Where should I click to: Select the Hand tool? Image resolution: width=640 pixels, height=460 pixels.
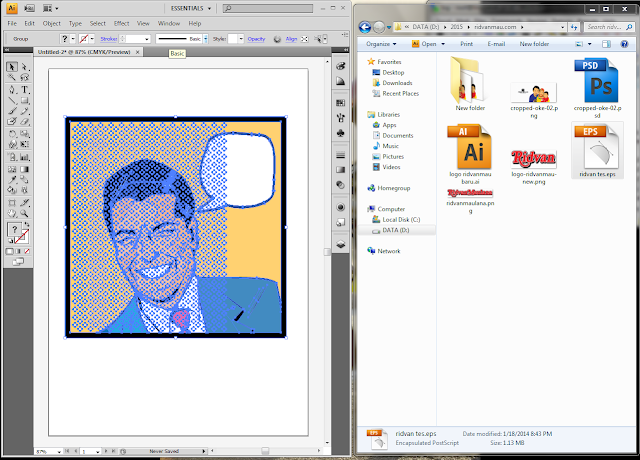click(x=12, y=213)
